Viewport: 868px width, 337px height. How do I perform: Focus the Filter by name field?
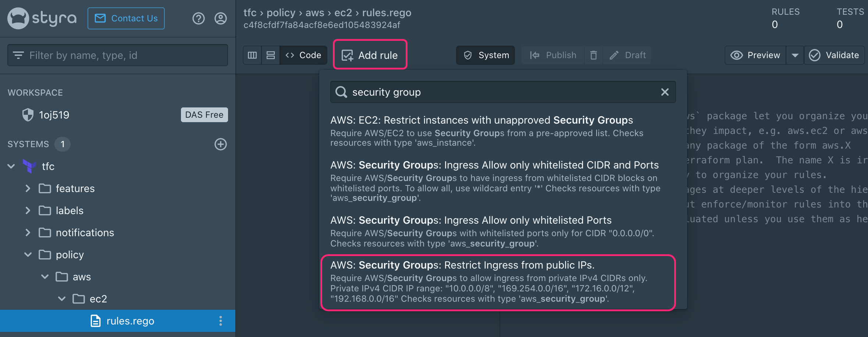coord(118,55)
